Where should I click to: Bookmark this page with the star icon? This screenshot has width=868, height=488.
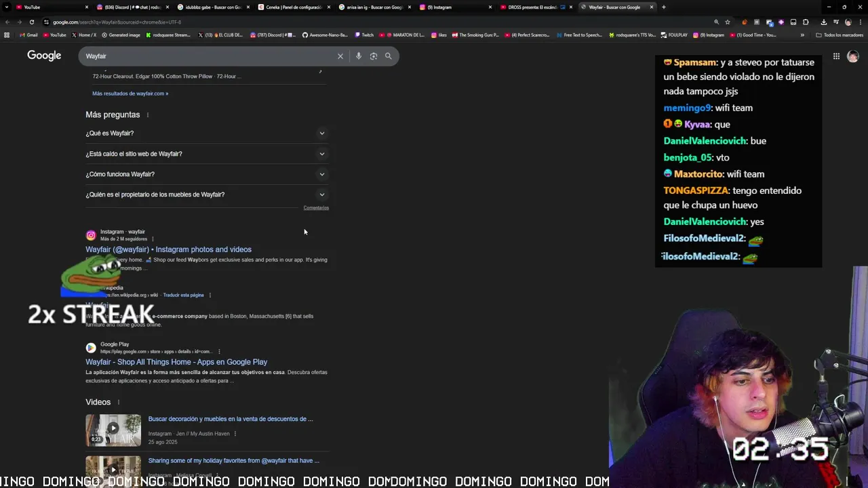(728, 22)
